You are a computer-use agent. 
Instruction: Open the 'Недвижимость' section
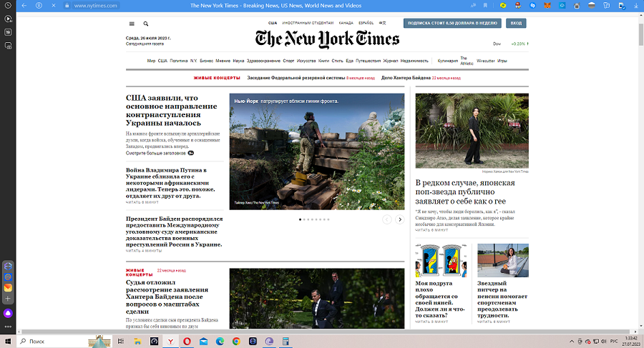[x=414, y=61]
